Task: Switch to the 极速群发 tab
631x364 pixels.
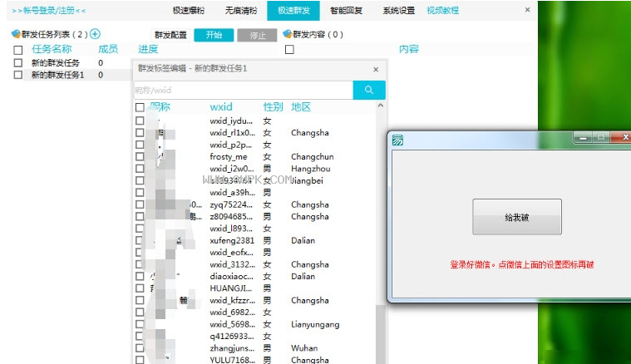Action: tap(293, 11)
